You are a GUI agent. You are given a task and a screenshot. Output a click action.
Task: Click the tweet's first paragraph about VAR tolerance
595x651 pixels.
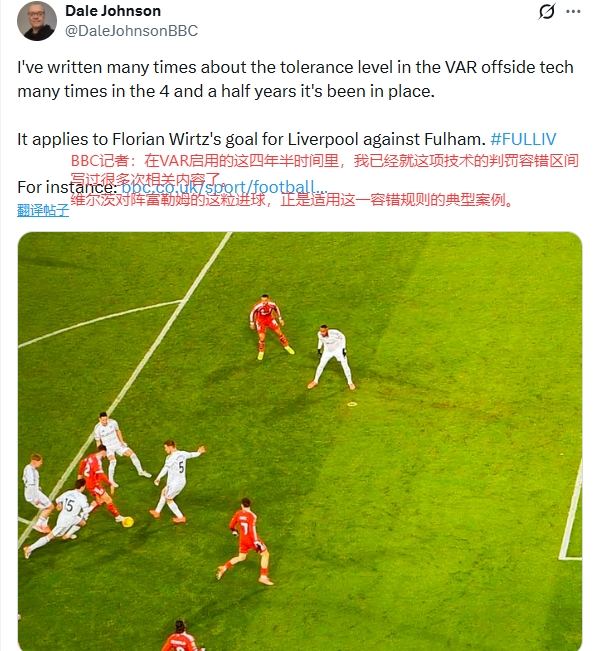(295, 79)
